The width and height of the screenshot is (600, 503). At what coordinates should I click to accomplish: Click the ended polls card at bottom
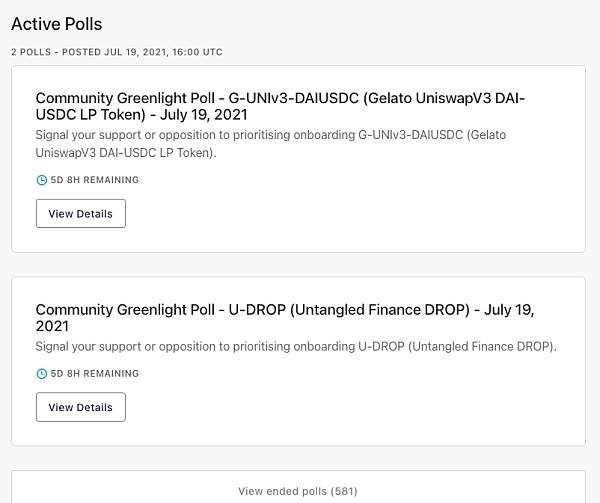tap(298, 487)
